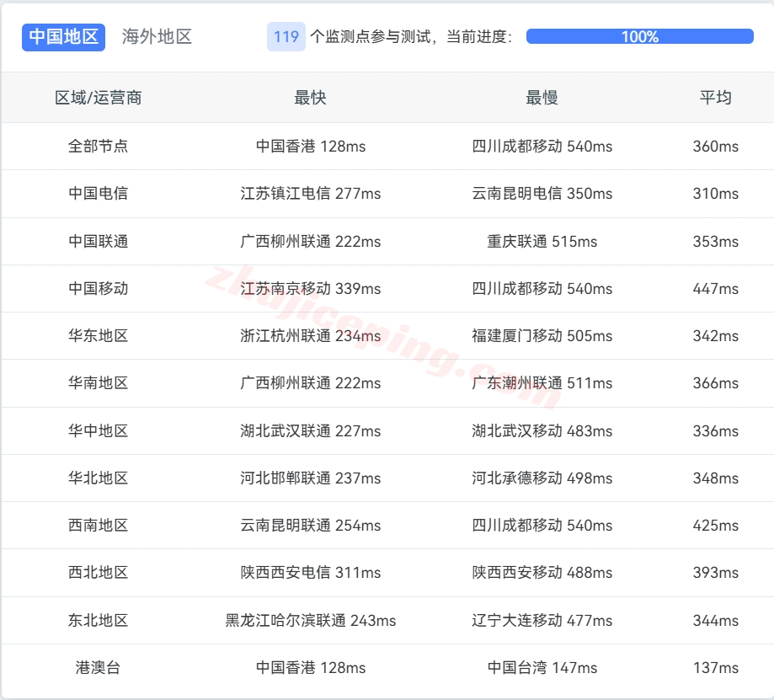Select the 华中地区 row label

click(99, 431)
